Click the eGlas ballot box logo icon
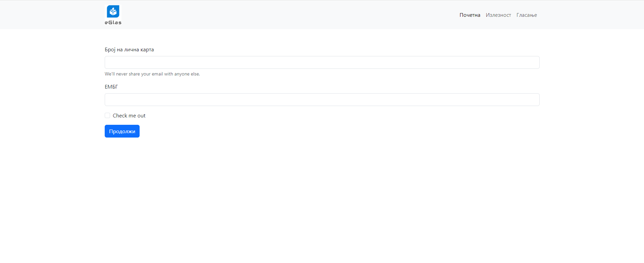 coord(113,11)
